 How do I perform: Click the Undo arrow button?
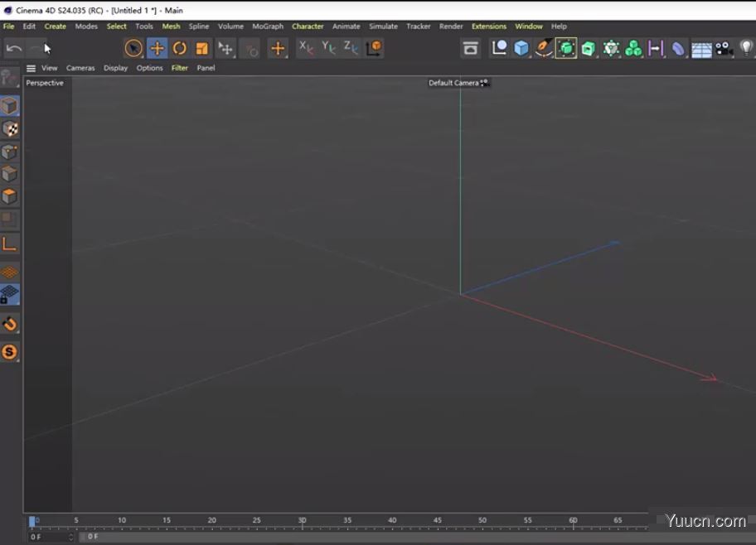pyautogui.click(x=13, y=48)
